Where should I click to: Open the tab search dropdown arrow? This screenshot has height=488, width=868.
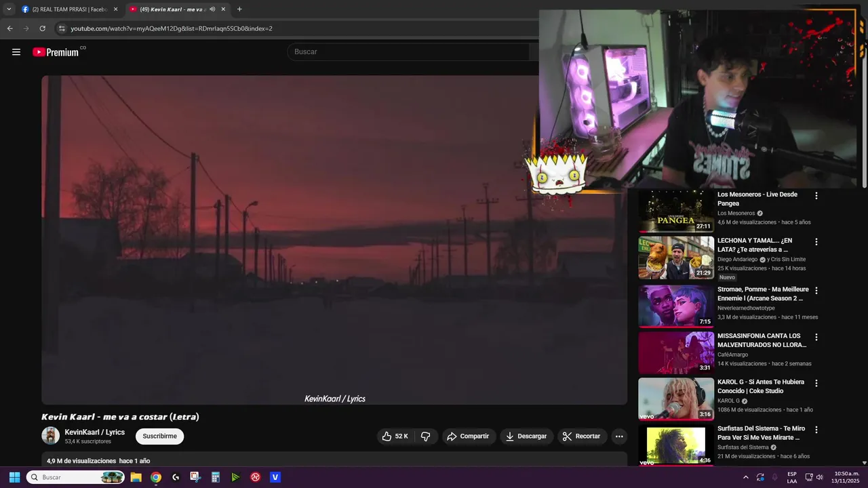[x=9, y=9]
